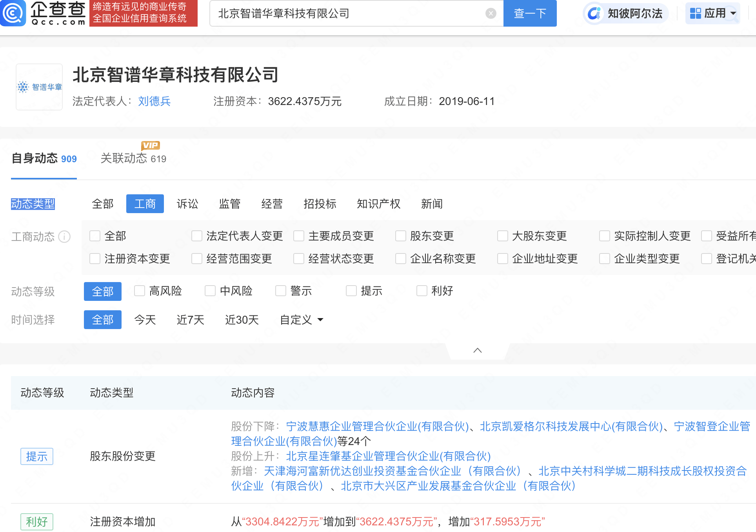The height and width of the screenshot is (532, 756).
Task: Filter by 今天 time range
Action: [145, 320]
